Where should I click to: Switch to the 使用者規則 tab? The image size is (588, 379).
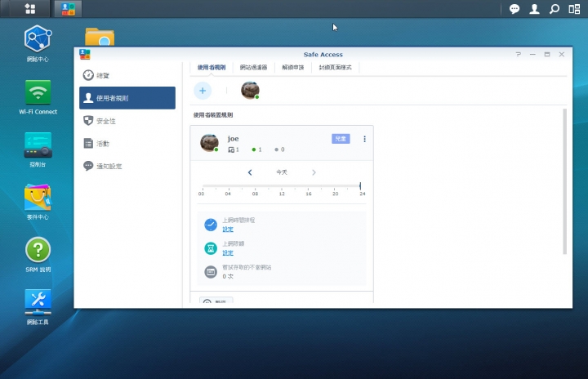212,68
